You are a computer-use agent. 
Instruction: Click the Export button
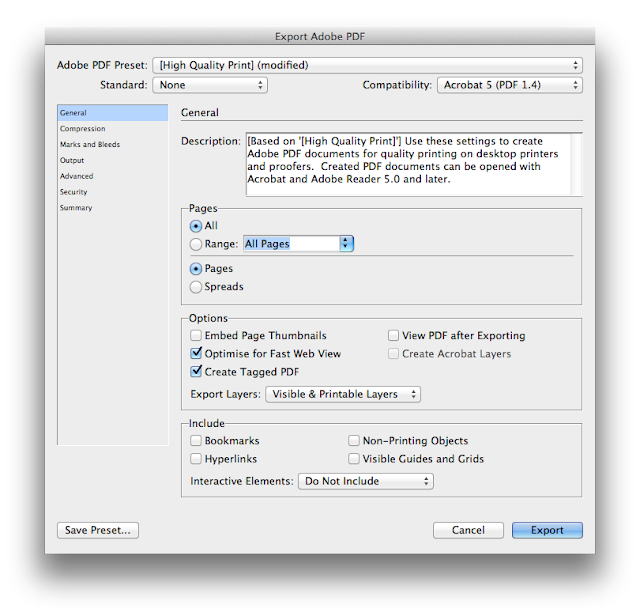547,530
